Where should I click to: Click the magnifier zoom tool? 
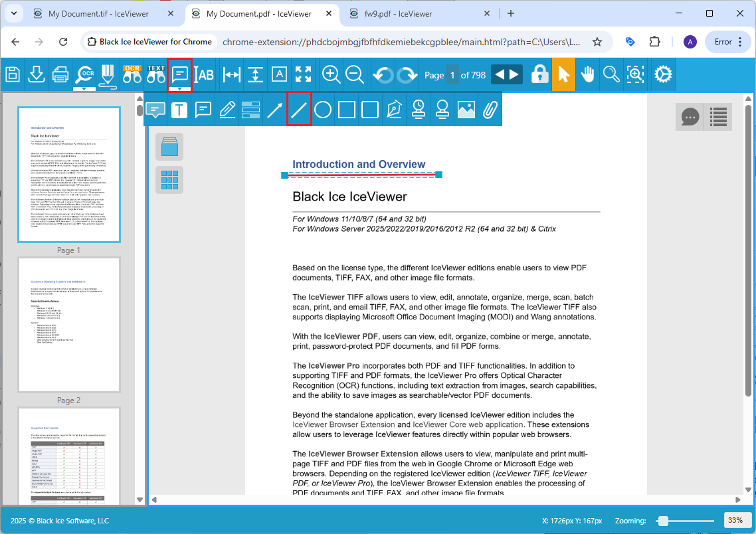tap(611, 74)
